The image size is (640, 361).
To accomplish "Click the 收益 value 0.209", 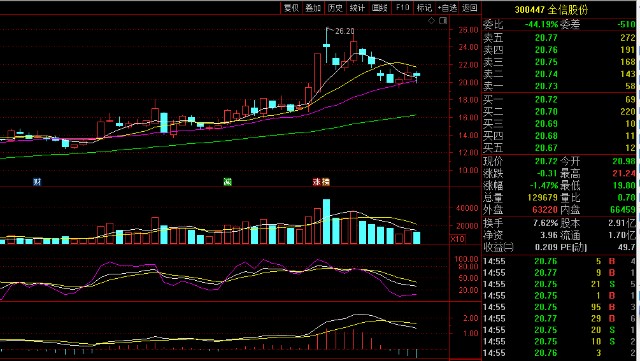I will 547,247.
